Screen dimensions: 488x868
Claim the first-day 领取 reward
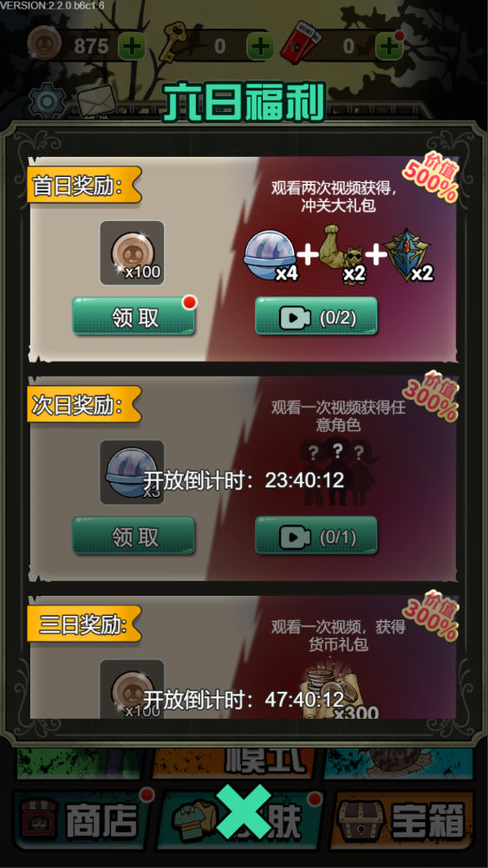133,317
